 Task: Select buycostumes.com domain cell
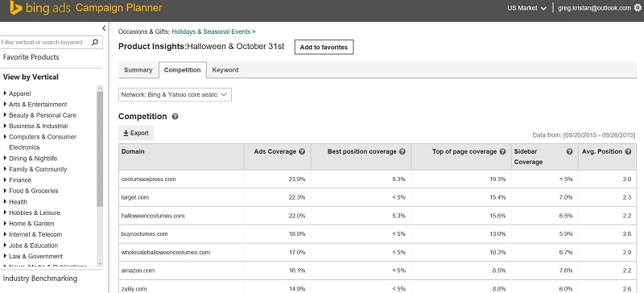[x=181, y=233]
